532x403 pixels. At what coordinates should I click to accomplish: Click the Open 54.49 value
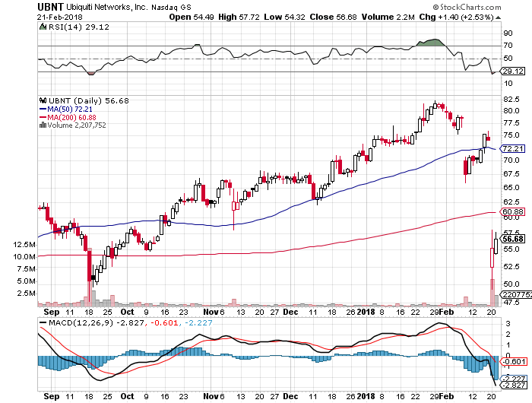192,17
